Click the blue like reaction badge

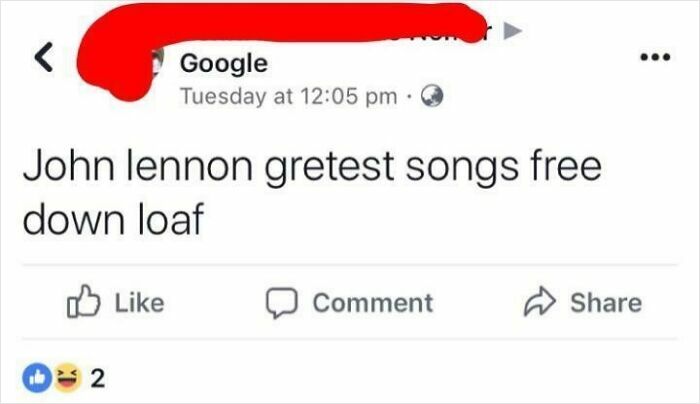[x=38, y=378]
